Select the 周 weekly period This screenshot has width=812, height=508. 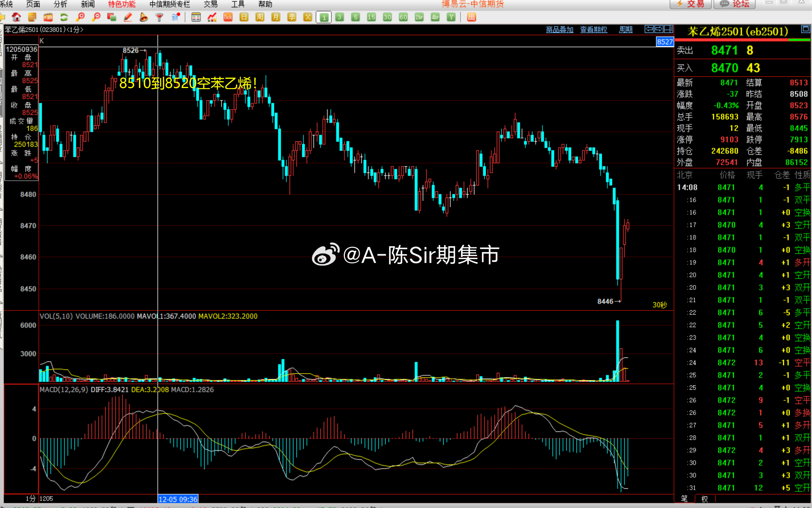point(260,17)
